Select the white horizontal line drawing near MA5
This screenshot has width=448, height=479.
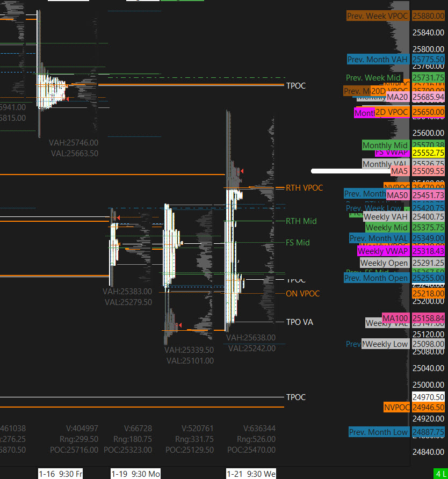click(x=349, y=171)
